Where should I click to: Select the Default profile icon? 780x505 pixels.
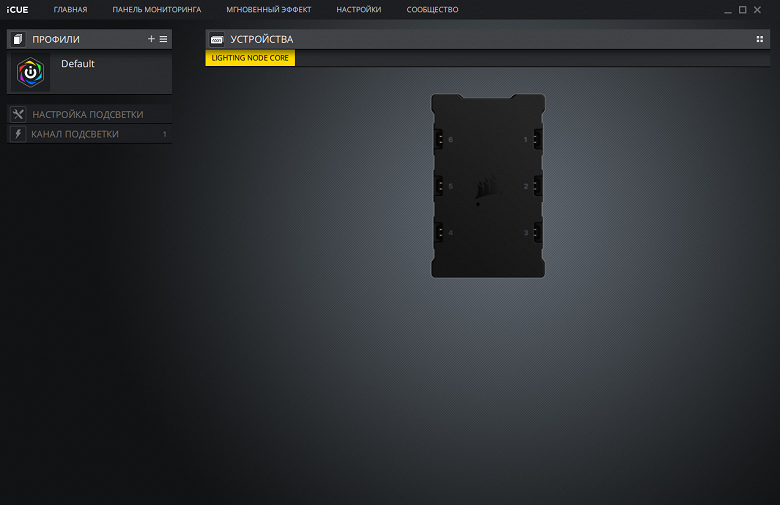point(30,73)
